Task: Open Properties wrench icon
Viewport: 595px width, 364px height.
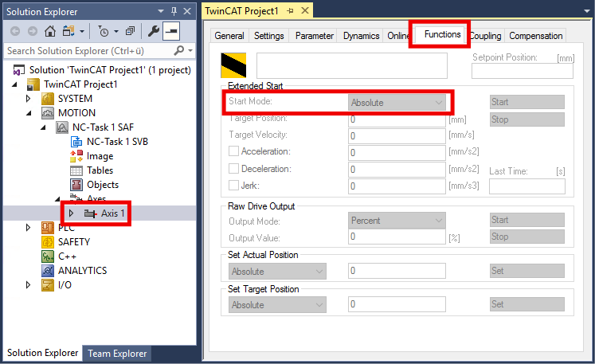Action: 153,31
